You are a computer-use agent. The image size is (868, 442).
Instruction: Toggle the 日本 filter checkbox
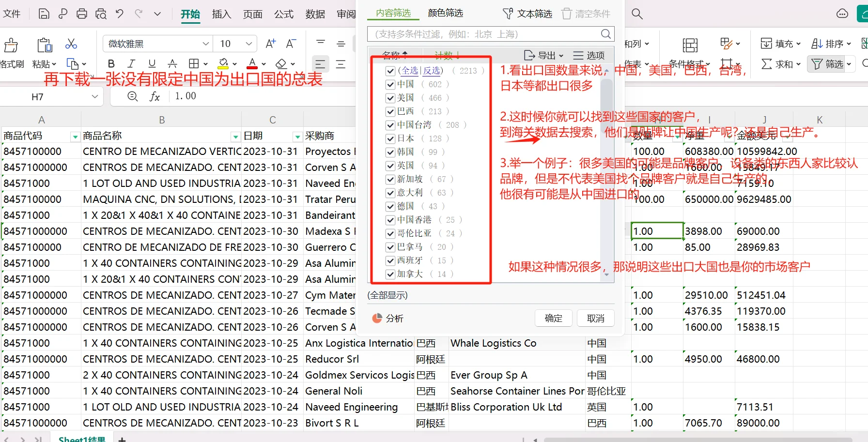click(390, 138)
